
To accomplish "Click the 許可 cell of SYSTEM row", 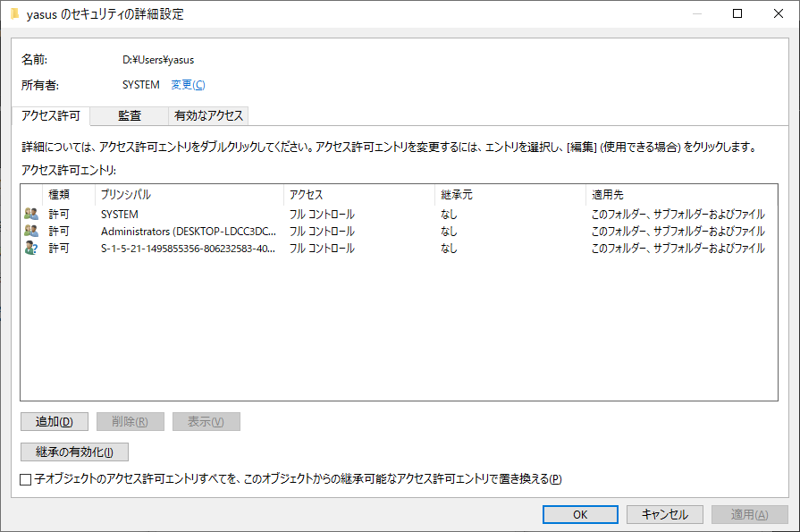I will (59, 214).
